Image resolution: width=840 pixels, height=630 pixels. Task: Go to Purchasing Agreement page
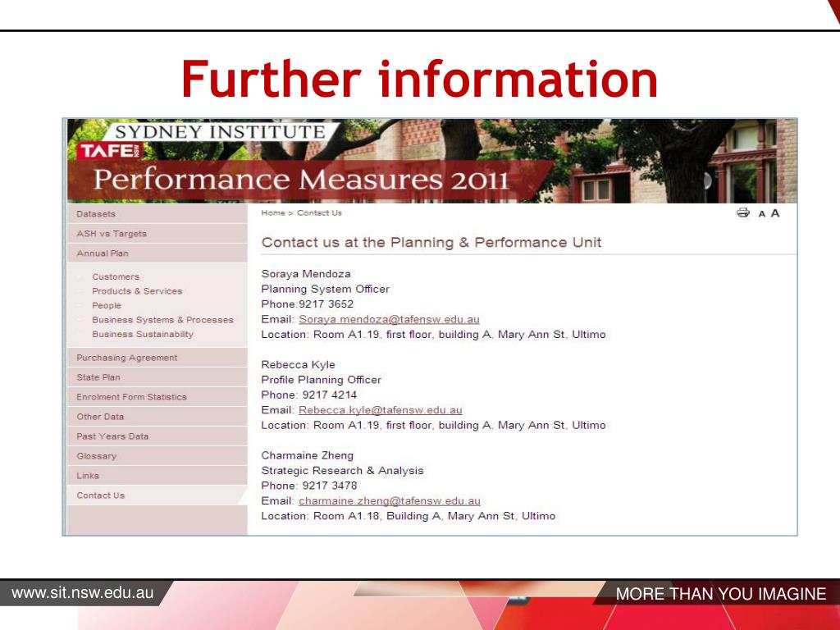pyautogui.click(x=157, y=358)
